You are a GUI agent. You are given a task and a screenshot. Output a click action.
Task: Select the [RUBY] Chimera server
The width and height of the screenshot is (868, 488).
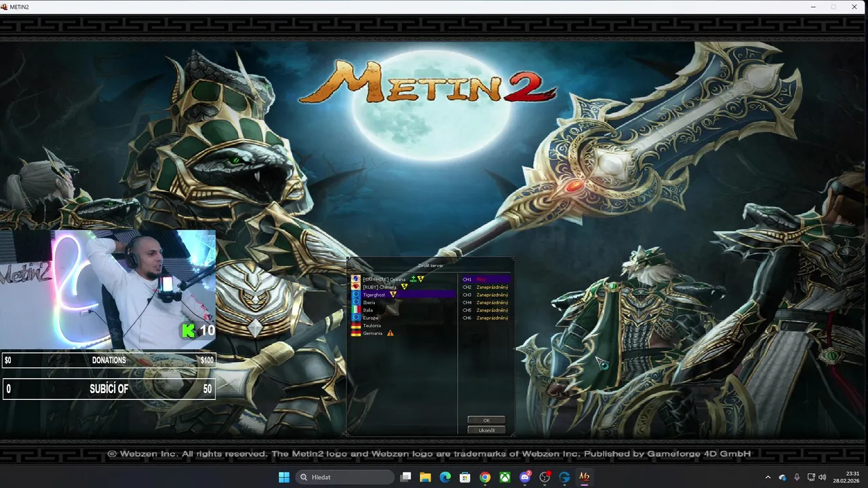[x=403, y=287]
